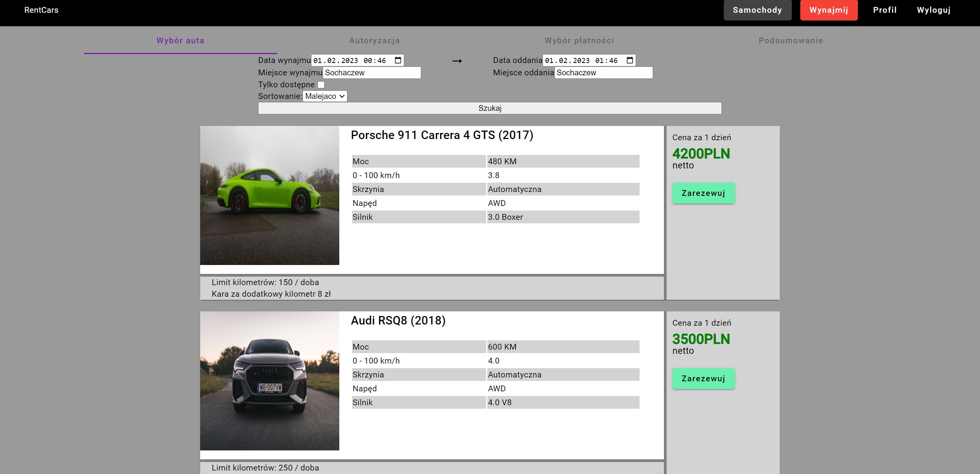The image size is (980, 474).
Task: Open calendar picker for Data oddania
Action: [x=630, y=60]
